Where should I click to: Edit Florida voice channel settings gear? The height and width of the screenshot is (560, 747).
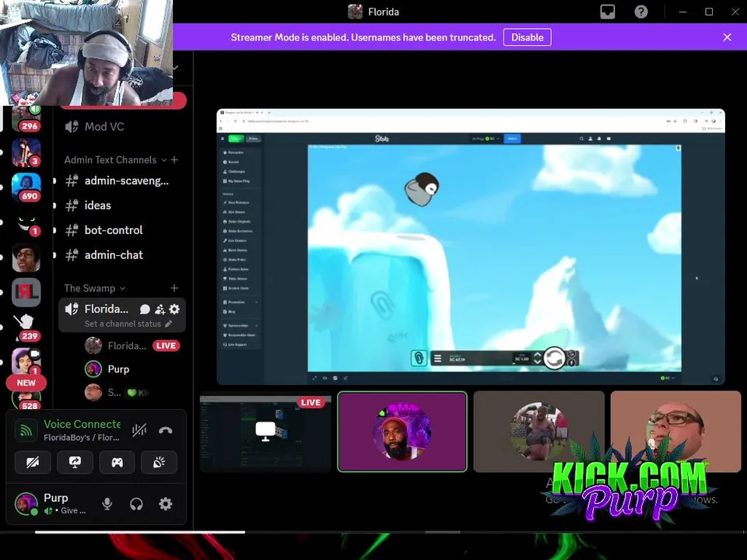(x=174, y=310)
